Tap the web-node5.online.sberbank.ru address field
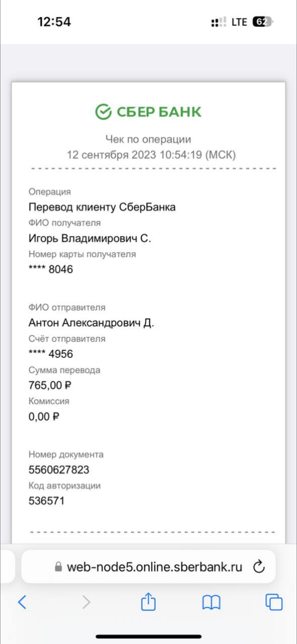Image resolution: width=297 pixels, height=644 pixels. pos(148,567)
